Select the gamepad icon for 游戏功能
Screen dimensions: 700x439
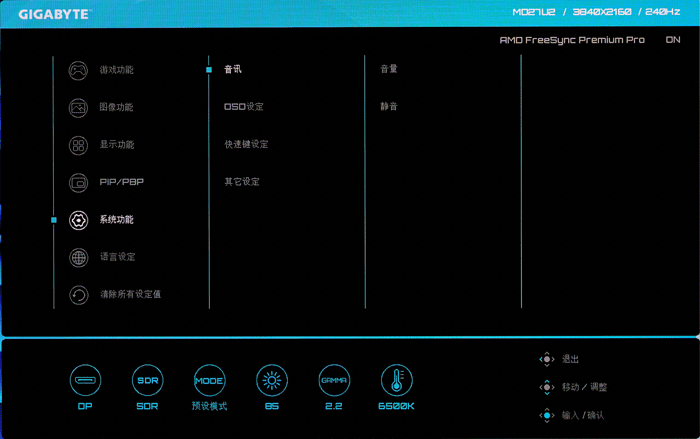(78, 70)
